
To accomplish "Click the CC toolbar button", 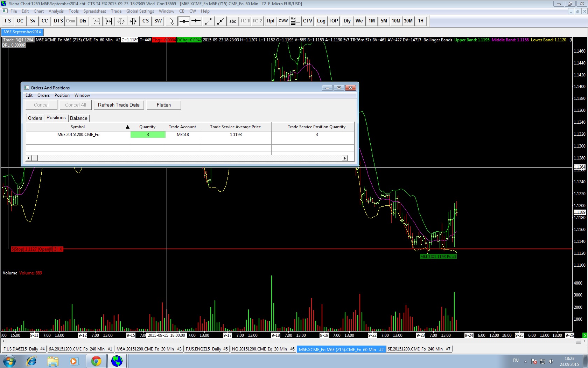I will (x=45, y=21).
